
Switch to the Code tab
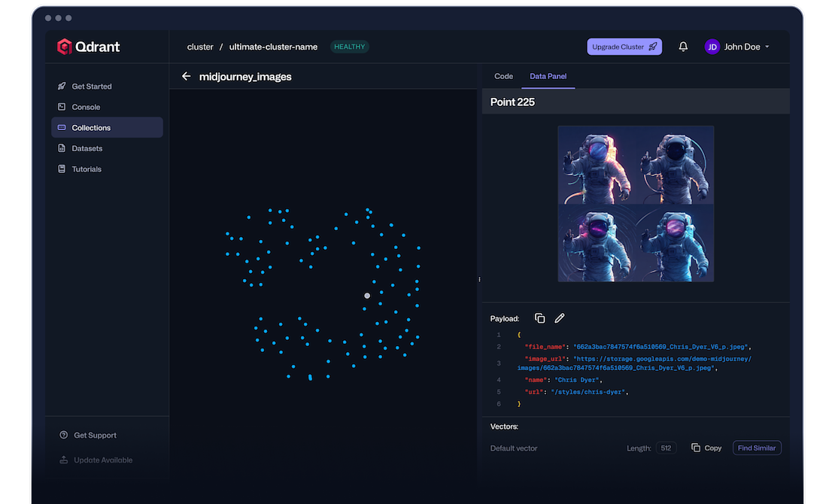[503, 77]
